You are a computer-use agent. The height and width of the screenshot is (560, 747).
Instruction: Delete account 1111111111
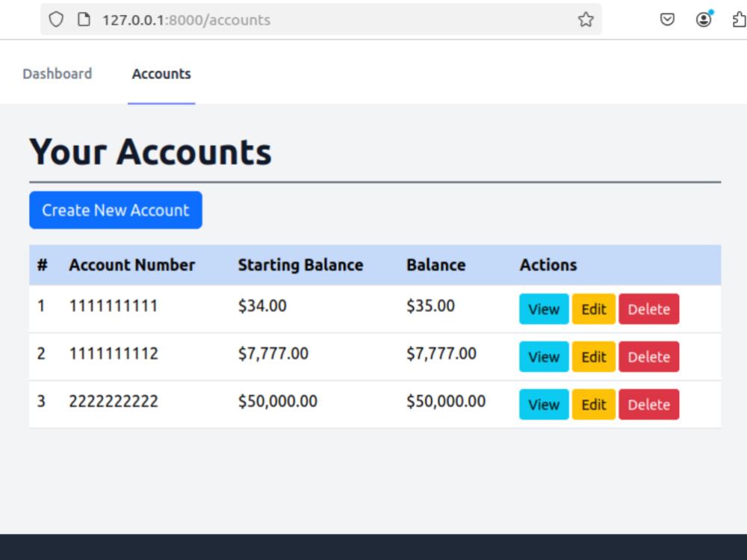click(649, 309)
